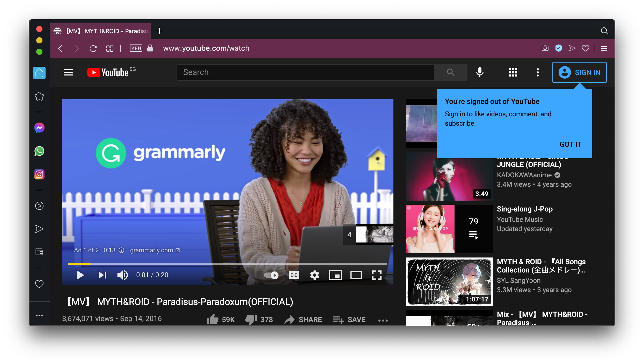The width and height of the screenshot is (644, 364).
Task: Go back to the previous page
Action: tap(60, 48)
